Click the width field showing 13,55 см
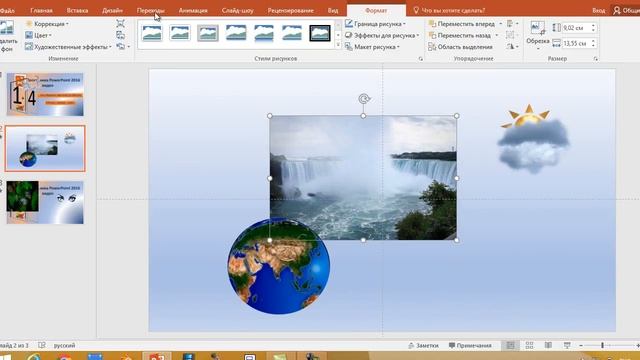The height and width of the screenshot is (360, 640). click(x=576, y=43)
